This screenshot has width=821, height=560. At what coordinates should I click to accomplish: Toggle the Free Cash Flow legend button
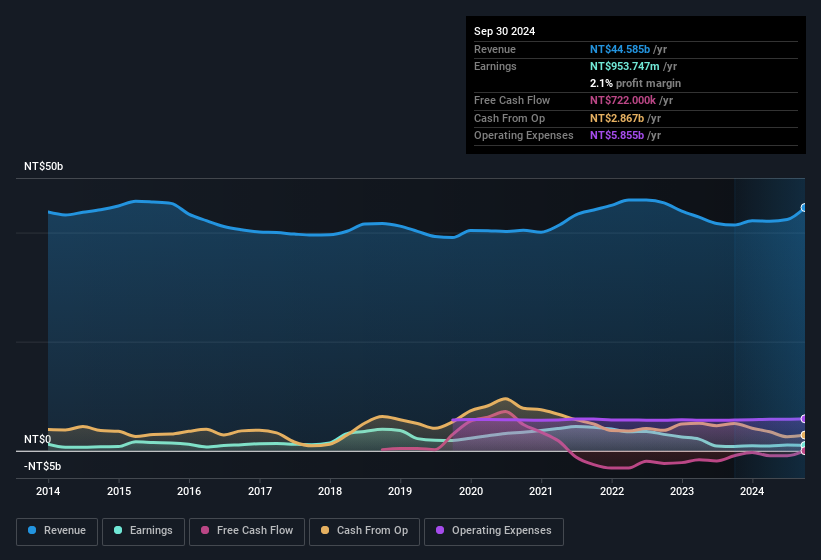247,531
